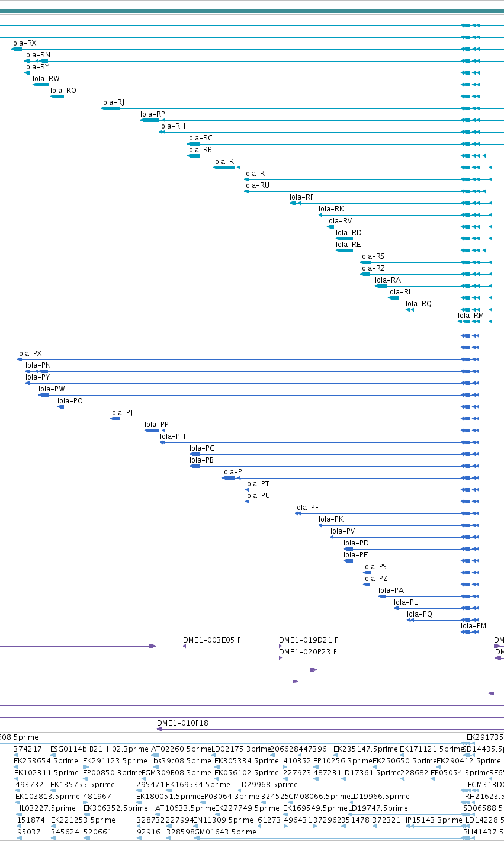The image size is (504, 841).
Task: Open the DME1-020P23.F feature link
Action: point(308,652)
